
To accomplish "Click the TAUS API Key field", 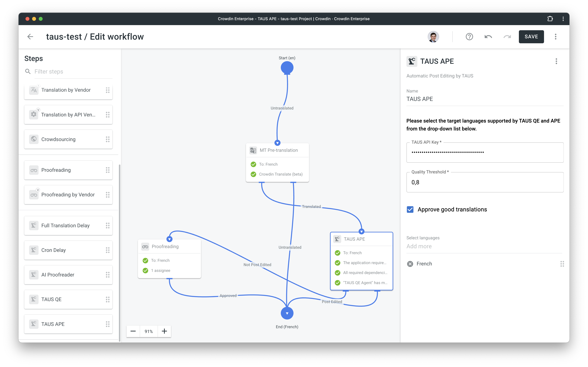I will click(x=485, y=152).
